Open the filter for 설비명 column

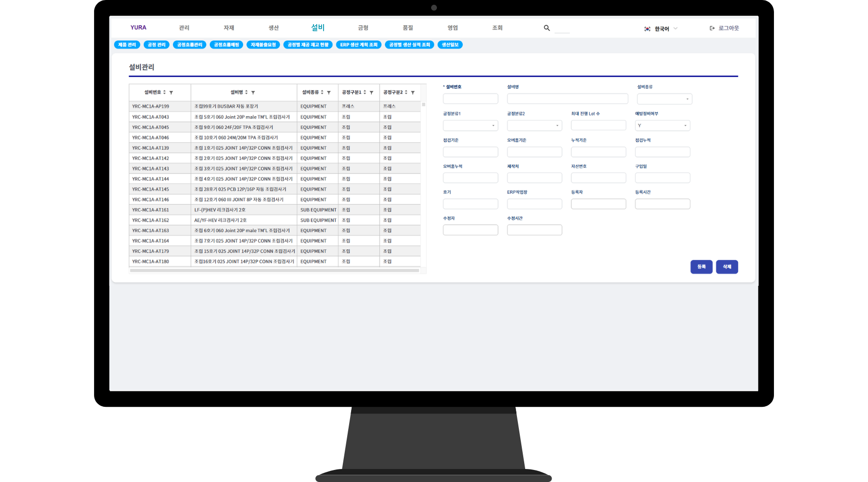(253, 93)
